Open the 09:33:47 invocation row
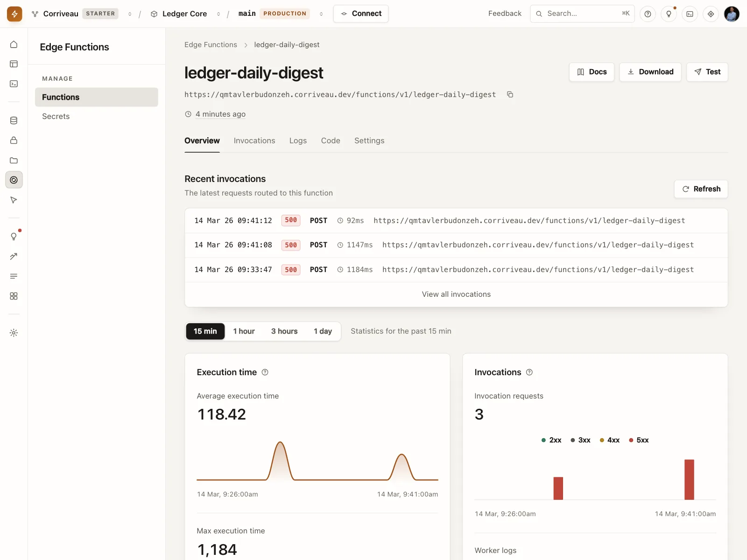Screen dimensions: 747x560 pos(456,270)
